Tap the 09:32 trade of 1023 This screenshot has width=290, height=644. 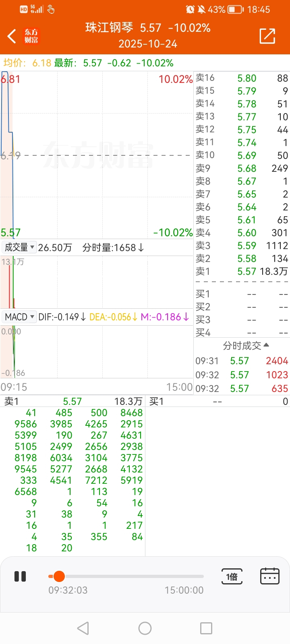click(x=242, y=375)
